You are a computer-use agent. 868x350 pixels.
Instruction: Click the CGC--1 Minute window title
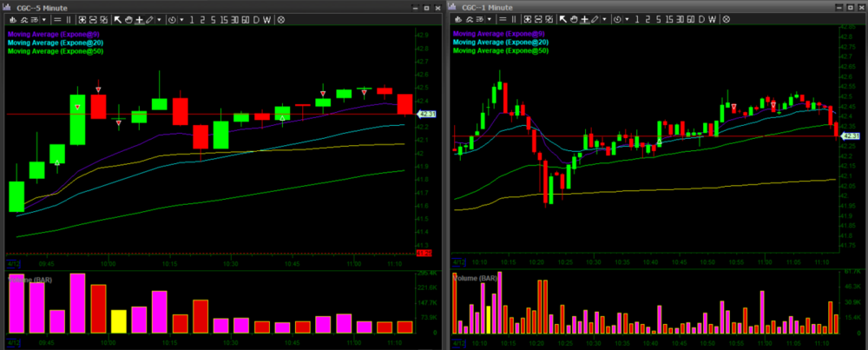click(489, 7)
